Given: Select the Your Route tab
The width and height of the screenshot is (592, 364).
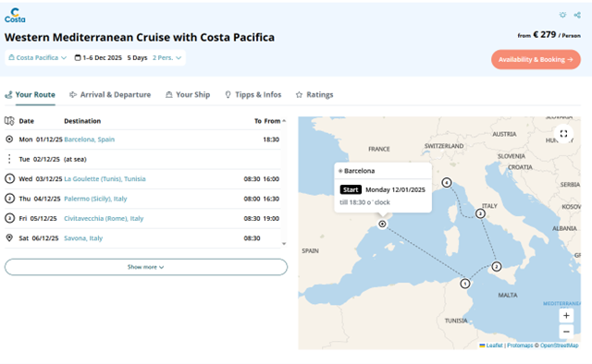Looking at the screenshot, I should coord(31,94).
